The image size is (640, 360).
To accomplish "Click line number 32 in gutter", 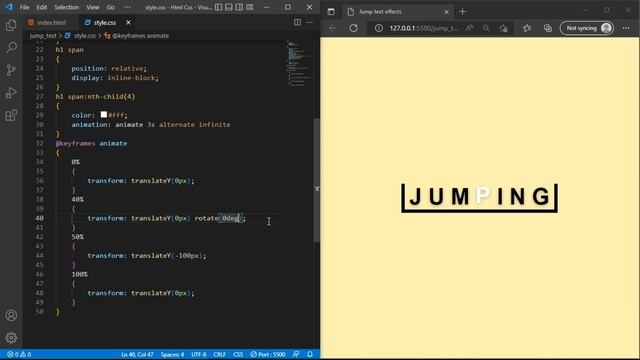I will coord(39,143).
